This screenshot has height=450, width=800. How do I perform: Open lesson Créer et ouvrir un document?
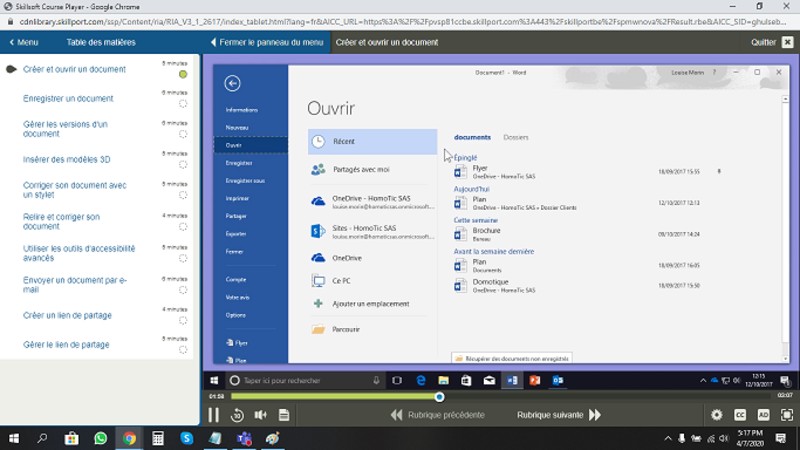pyautogui.click(x=74, y=69)
